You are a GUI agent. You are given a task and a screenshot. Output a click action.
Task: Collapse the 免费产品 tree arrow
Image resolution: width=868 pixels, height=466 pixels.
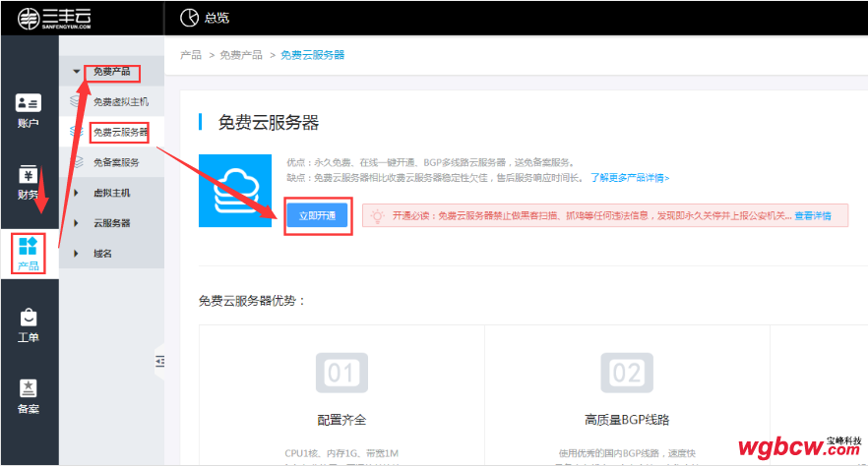coord(77,72)
